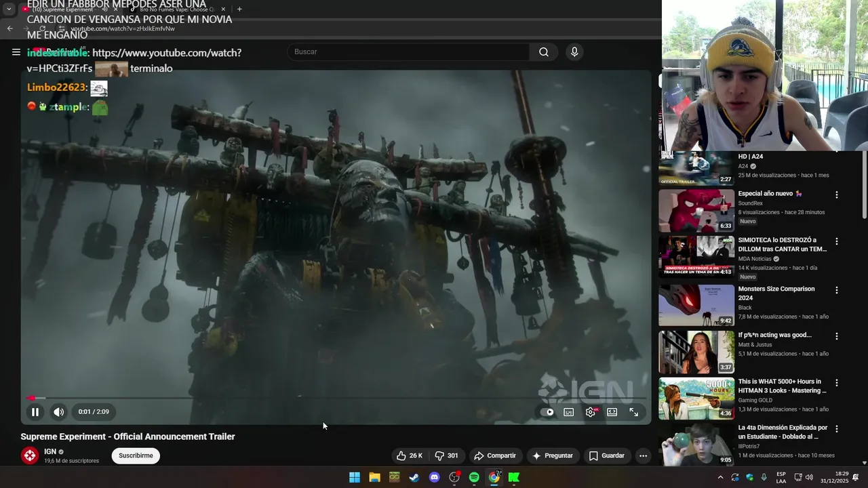868x488 pixels.
Task: Click the microphone tray icon
Action: tap(764, 478)
